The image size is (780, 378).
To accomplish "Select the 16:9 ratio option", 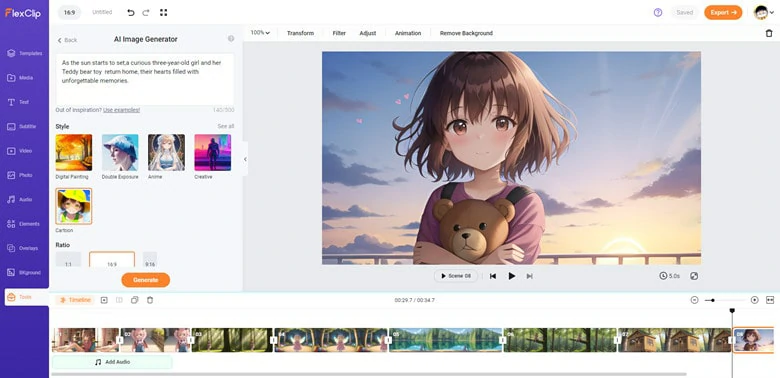I will coord(112,260).
